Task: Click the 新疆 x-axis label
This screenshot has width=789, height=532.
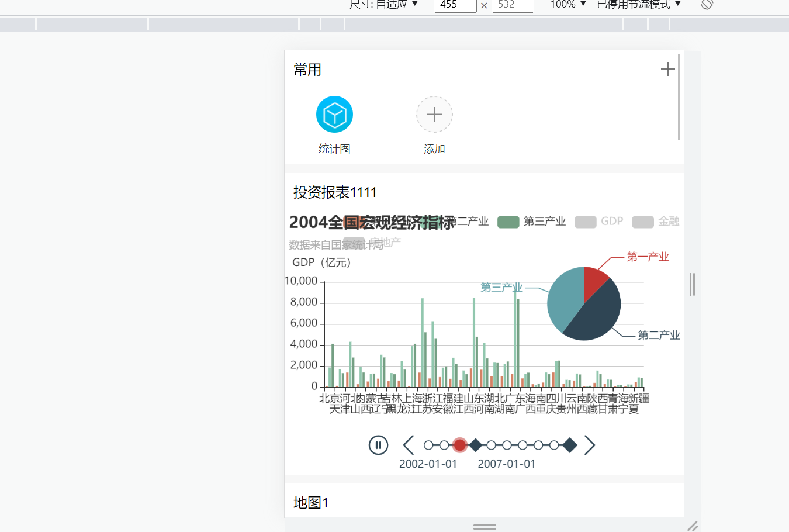Action: coord(639,399)
